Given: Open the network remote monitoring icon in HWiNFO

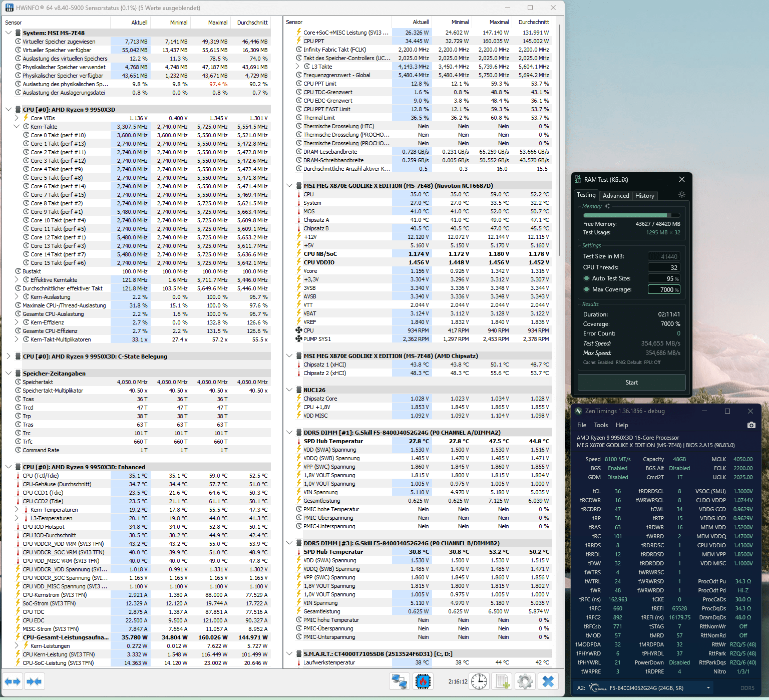Looking at the screenshot, I should [x=399, y=681].
